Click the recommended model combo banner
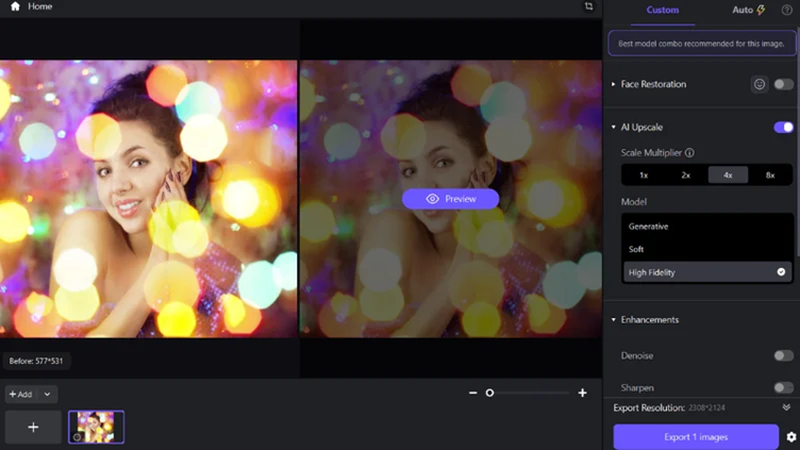 coord(702,43)
